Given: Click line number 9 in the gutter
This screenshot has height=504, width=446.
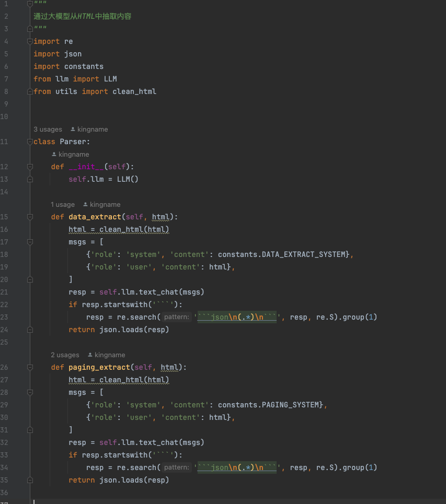Looking at the screenshot, I should pos(6,104).
